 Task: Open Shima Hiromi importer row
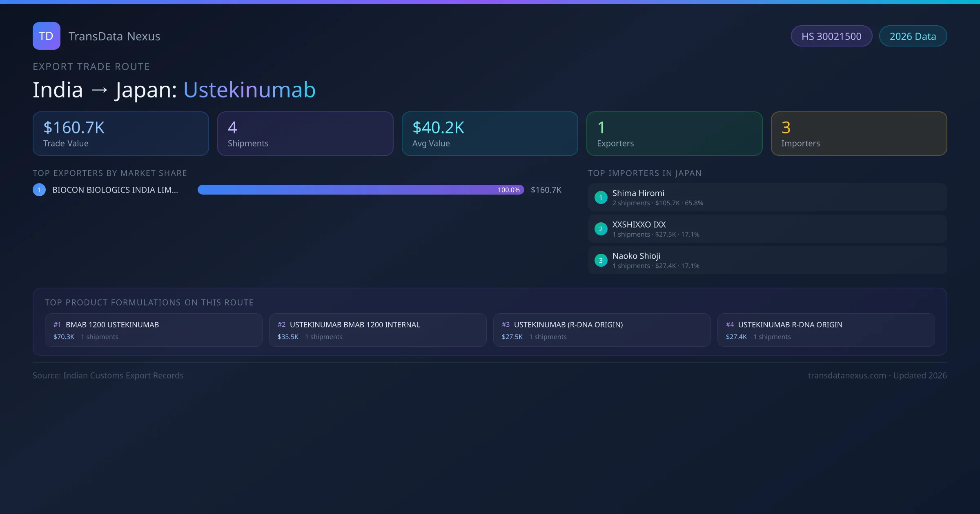click(767, 197)
